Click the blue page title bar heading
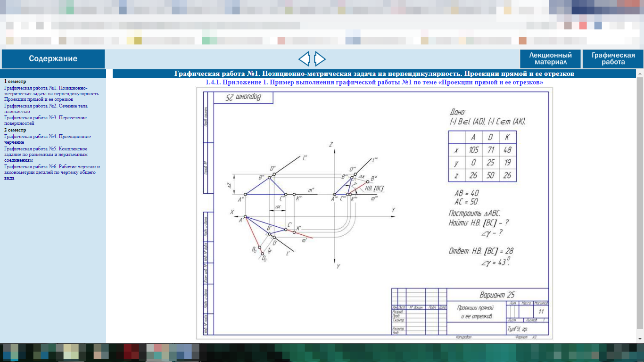The image size is (644, 362). point(374,74)
